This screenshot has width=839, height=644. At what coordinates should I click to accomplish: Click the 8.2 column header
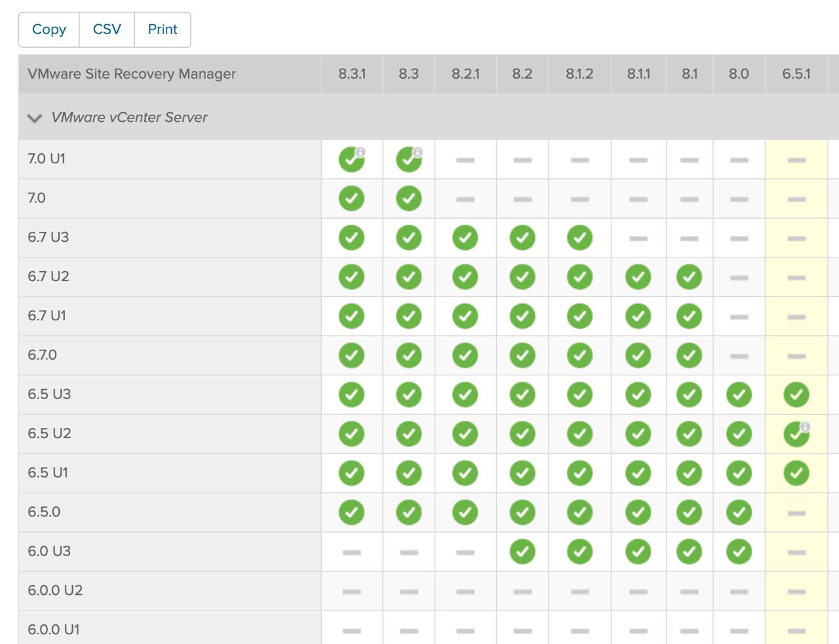pyautogui.click(x=522, y=74)
